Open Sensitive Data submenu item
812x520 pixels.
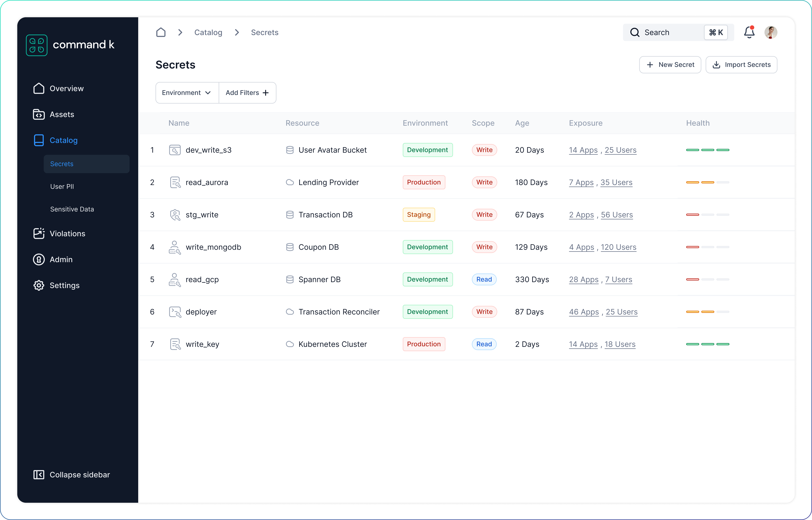coord(72,209)
